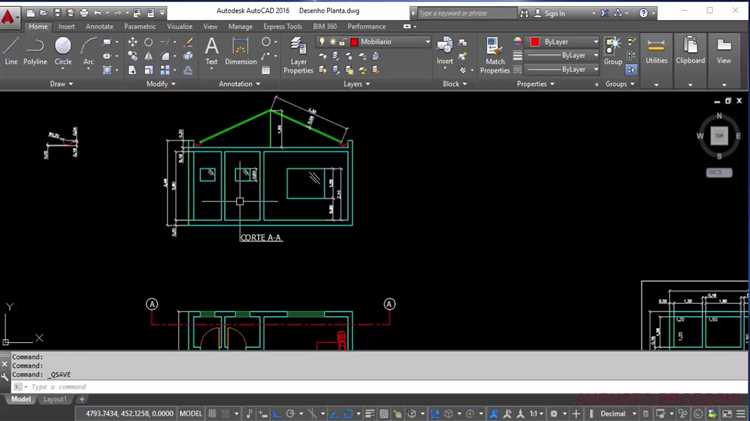Click the WCS button below ViewCube
This screenshot has width=750, height=421.
click(719, 173)
